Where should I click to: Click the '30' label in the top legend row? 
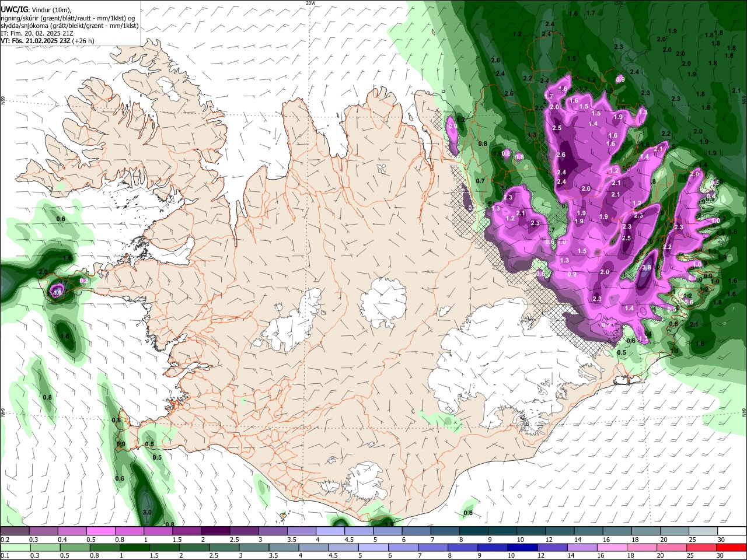coord(721,540)
